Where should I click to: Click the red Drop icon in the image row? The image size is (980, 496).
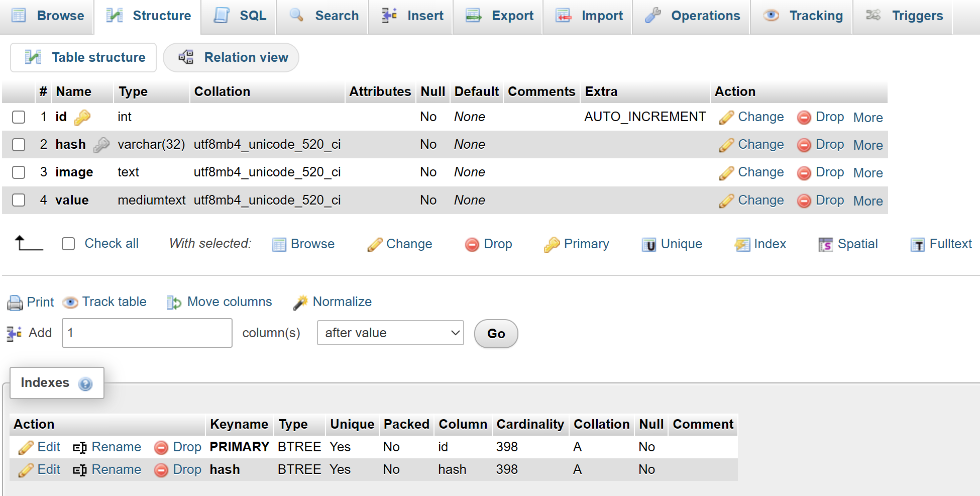pyautogui.click(x=804, y=173)
